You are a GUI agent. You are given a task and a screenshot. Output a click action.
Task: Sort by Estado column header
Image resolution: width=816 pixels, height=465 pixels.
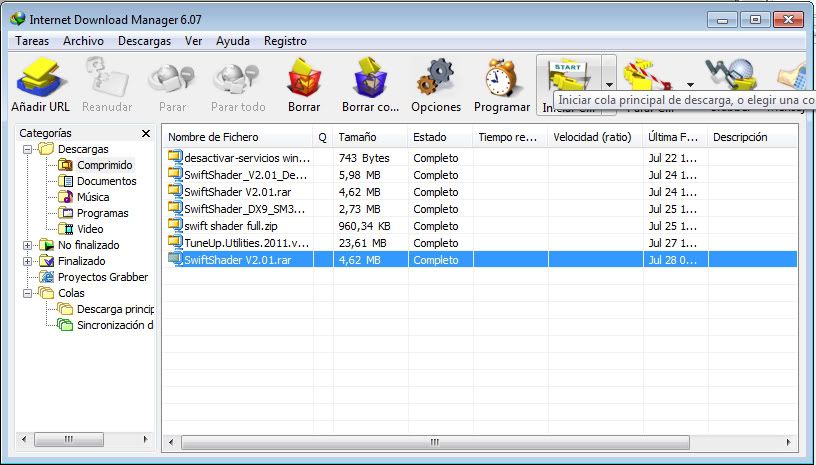tap(441, 137)
